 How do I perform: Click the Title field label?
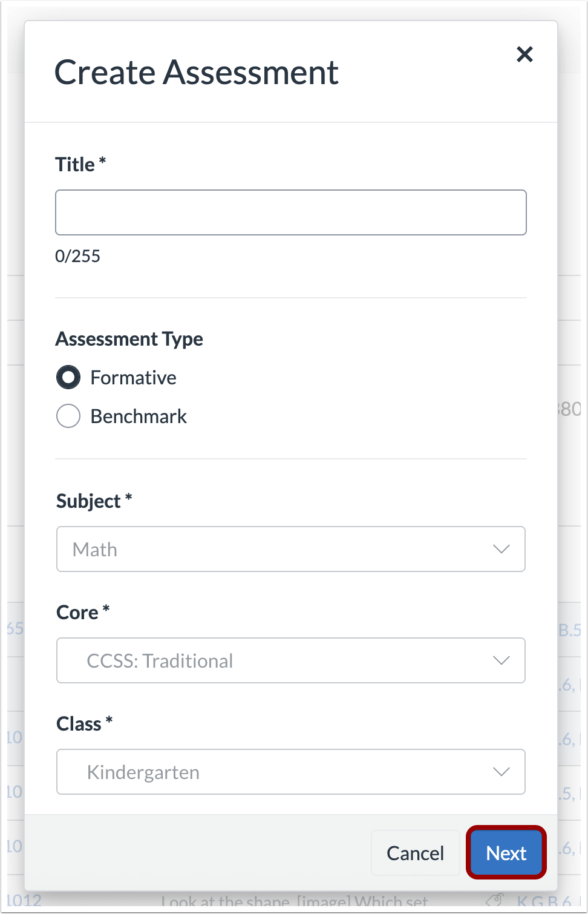[75, 165]
